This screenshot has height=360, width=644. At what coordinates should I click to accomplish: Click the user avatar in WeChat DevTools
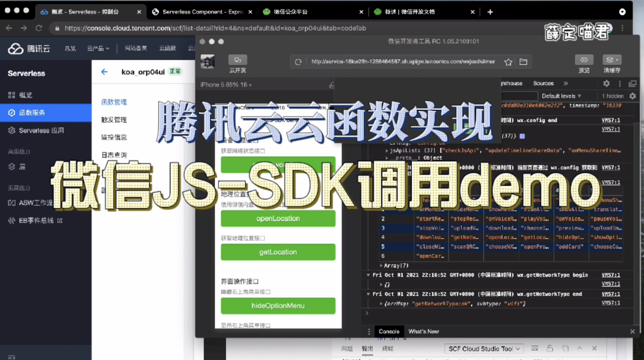click(x=207, y=62)
